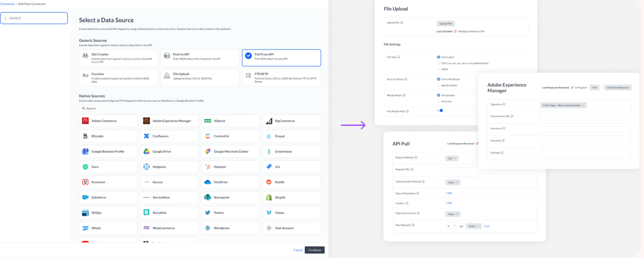This screenshot has height=258, width=644.
Task: Click the Environment URL input field
Action: point(584,117)
